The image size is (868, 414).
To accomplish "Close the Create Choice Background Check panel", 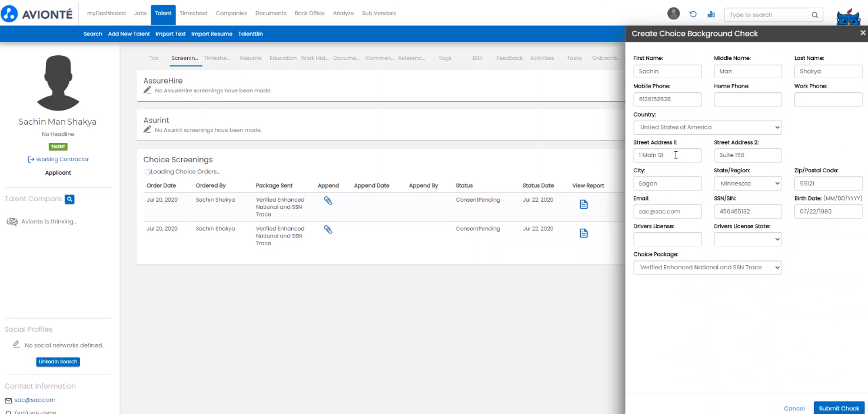I will 863,34.
